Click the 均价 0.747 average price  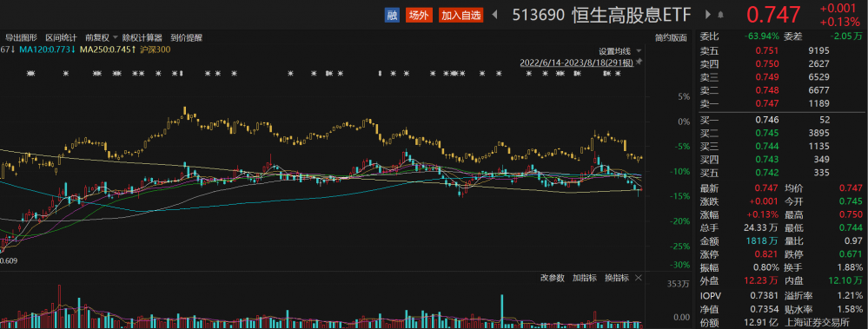[x=851, y=188]
